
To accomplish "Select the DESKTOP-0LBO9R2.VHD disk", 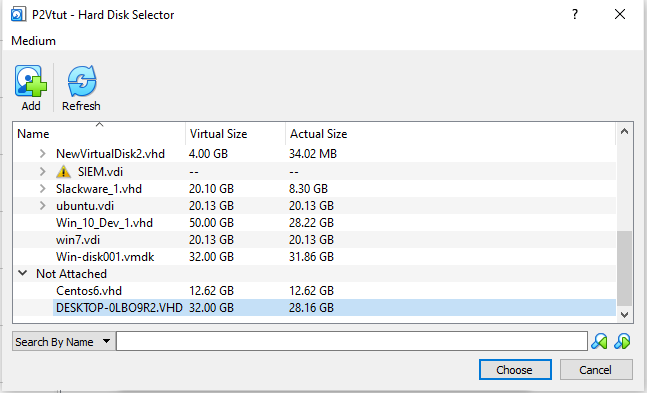I will pyautogui.click(x=119, y=308).
